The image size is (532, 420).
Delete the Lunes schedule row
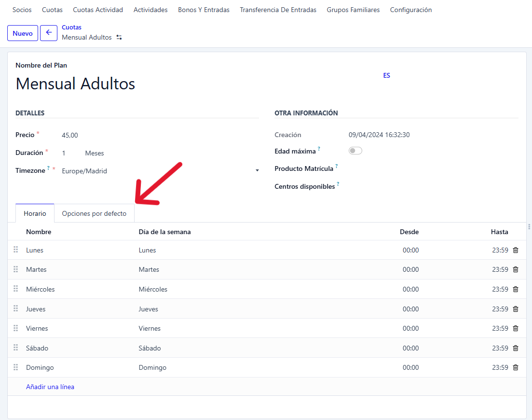coord(515,250)
